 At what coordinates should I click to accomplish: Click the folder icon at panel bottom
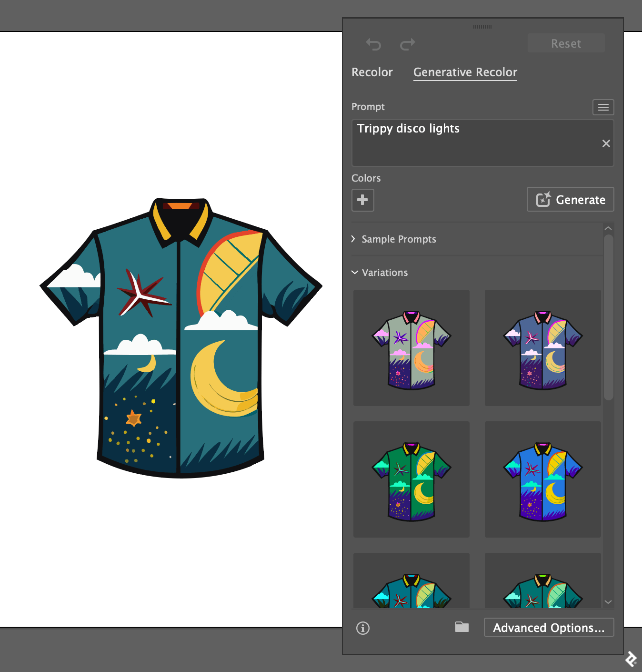462,627
